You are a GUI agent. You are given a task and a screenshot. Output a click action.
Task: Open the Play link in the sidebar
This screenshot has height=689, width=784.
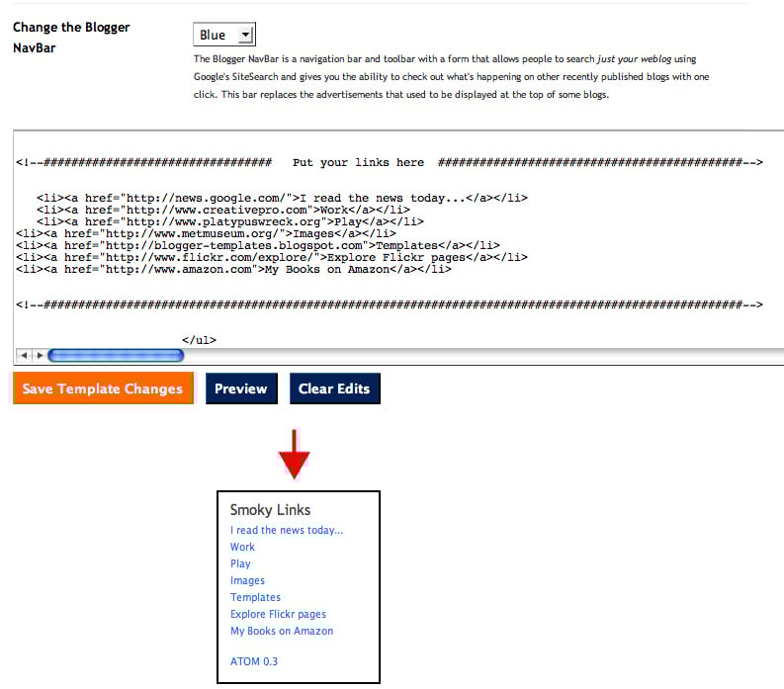click(240, 563)
